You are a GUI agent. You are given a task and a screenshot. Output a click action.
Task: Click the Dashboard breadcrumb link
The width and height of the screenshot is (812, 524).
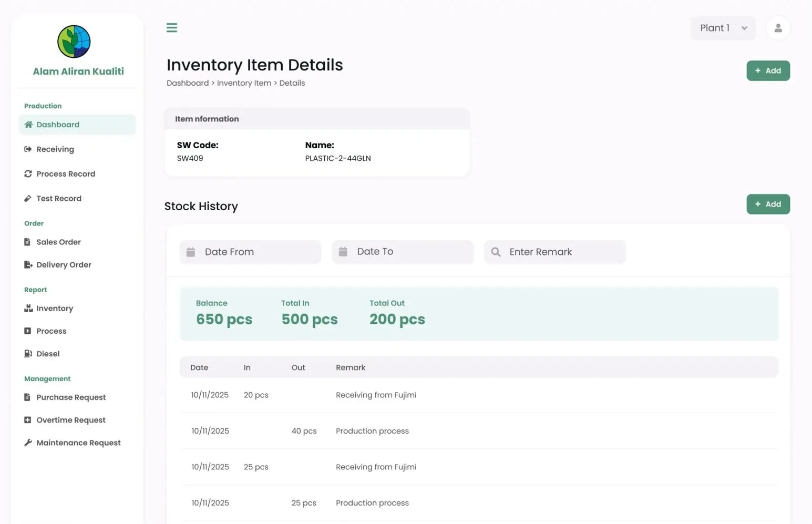[188, 83]
